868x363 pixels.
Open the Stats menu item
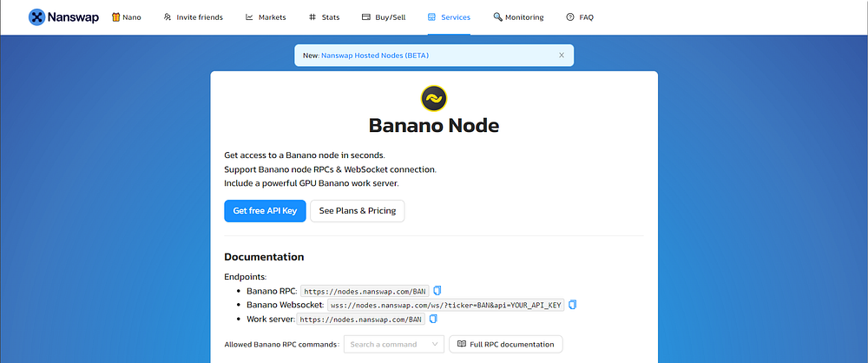[x=325, y=17]
